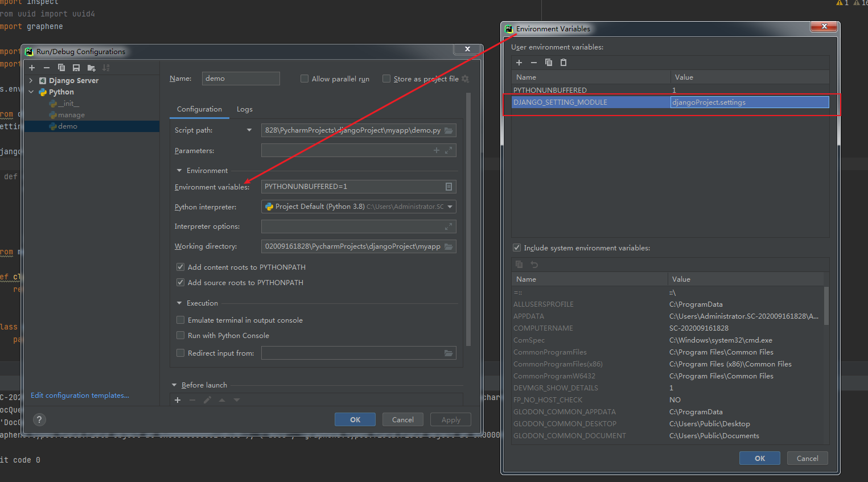Open Script path type dropdown
This screenshot has width=868, height=482.
tap(249, 130)
